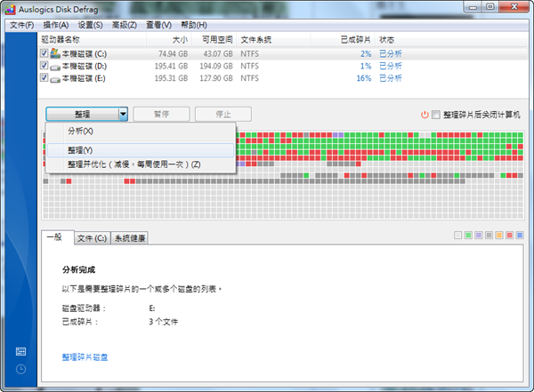Viewport: 534px width, 392px height.
Task: Click the 暂停 pause button
Action: click(161, 114)
